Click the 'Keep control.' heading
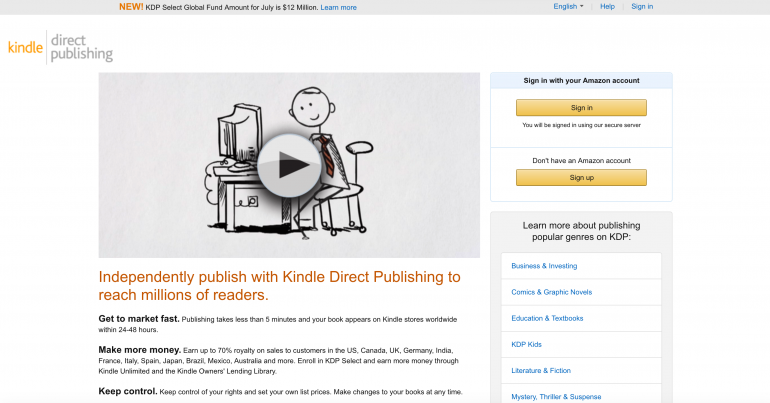 point(128,391)
